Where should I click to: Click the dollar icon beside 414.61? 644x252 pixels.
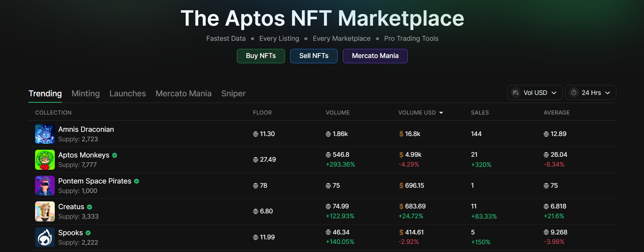(x=401, y=232)
